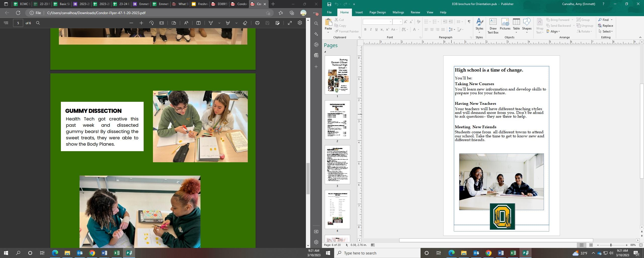This screenshot has height=258, width=644.
Task: Switch to two-page spread view in status bar
Action: 591,245
